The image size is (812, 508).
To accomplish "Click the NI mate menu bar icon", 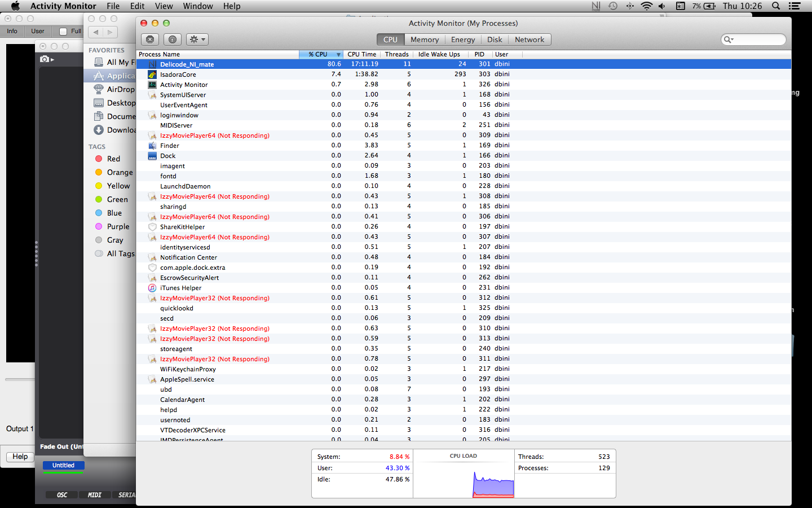I will [x=596, y=6].
